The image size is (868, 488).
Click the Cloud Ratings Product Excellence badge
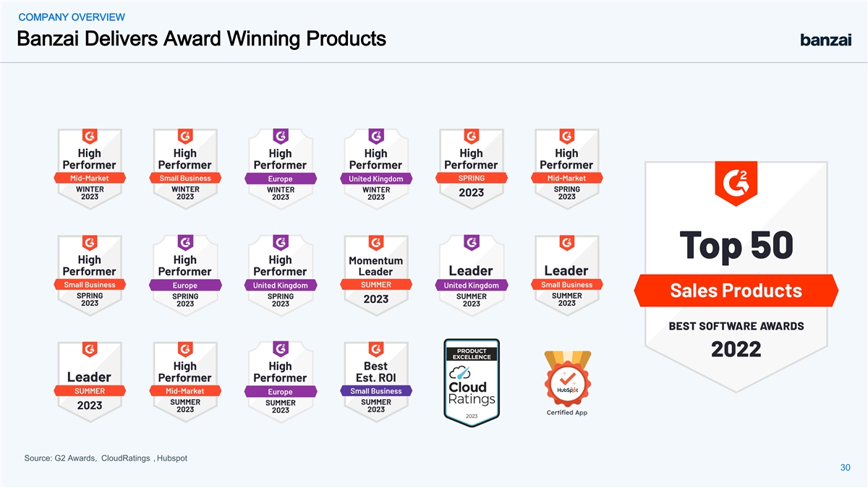[x=472, y=383]
